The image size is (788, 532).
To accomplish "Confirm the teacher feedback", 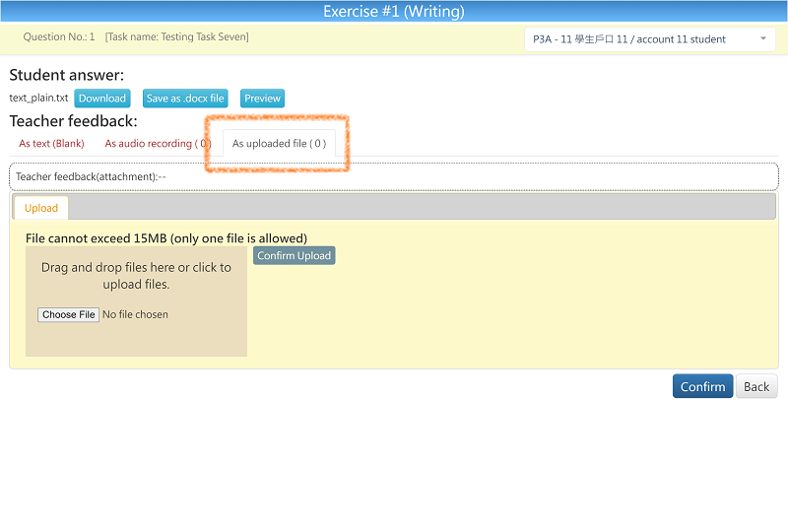I will (702, 386).
